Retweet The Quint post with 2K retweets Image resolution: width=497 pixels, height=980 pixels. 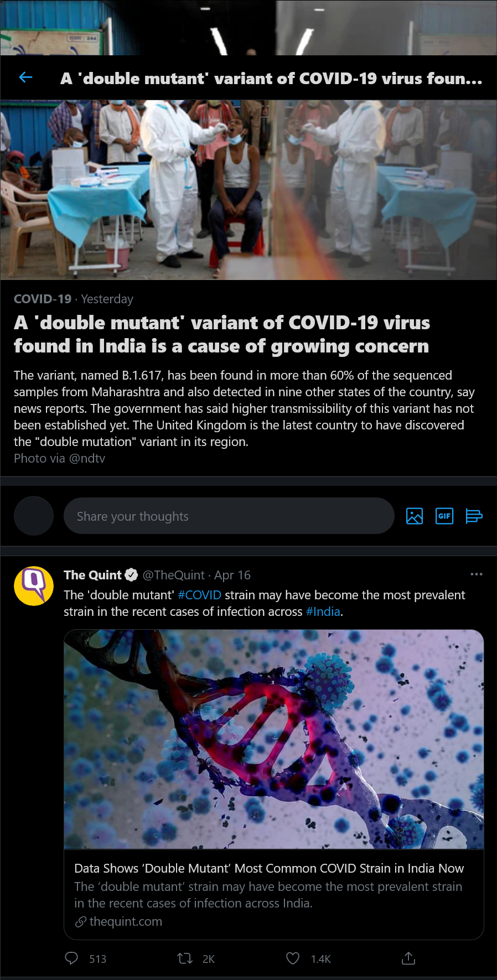point(185,958)
